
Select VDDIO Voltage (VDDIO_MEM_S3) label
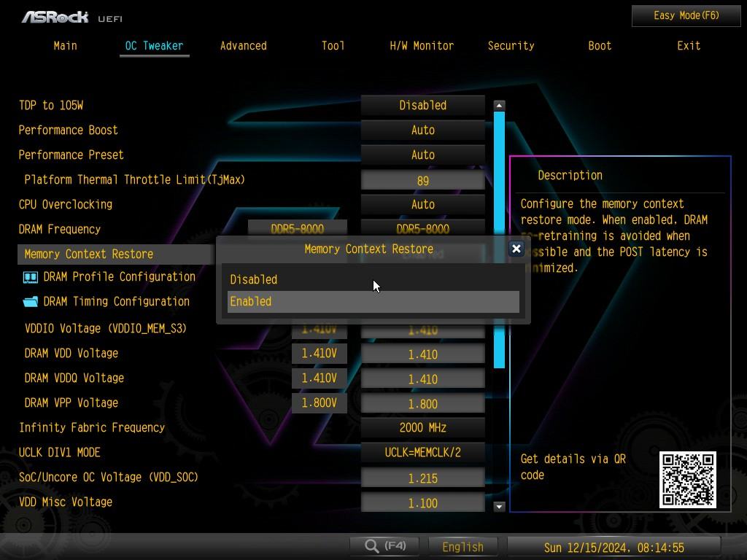pos(105,328)
